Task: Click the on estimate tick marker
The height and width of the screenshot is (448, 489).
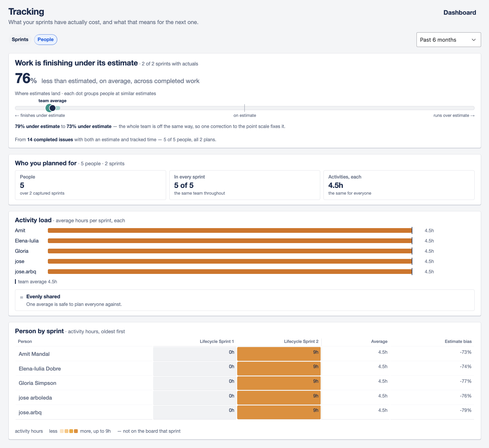Action: [x=244, y=108]
